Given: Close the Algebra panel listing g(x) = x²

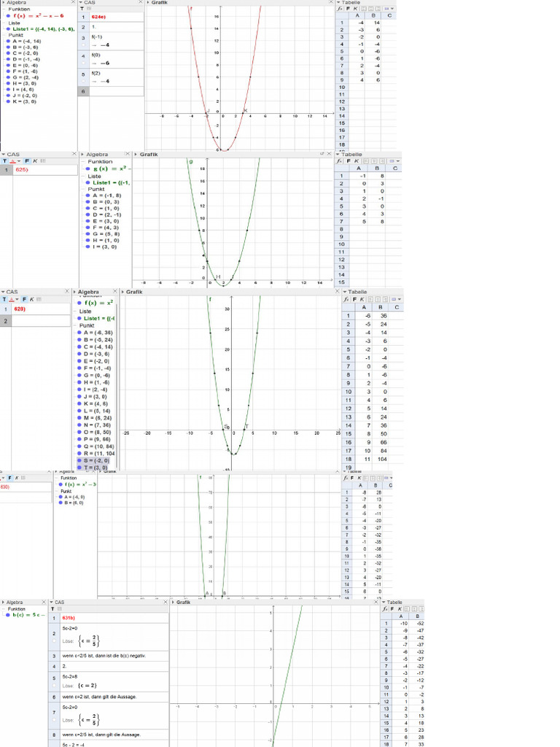Looking at the screenshot, I should tap(127, 154).
